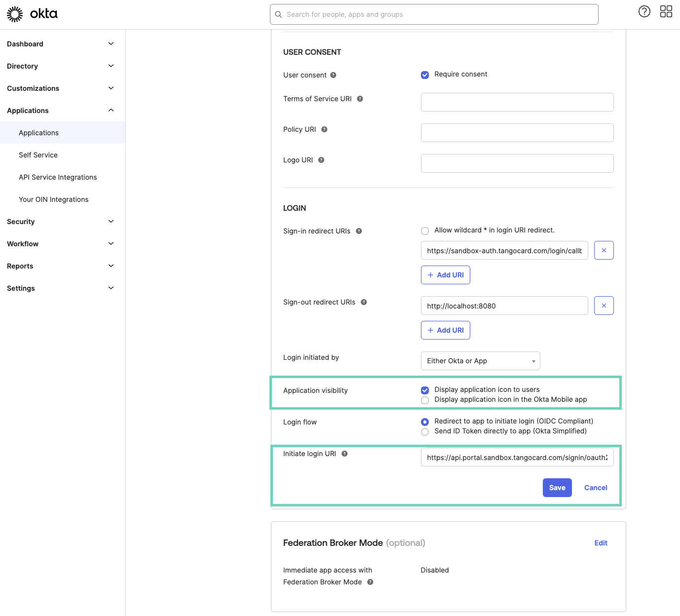
Task: Collapse the Applications menu section
Action: 62,111
